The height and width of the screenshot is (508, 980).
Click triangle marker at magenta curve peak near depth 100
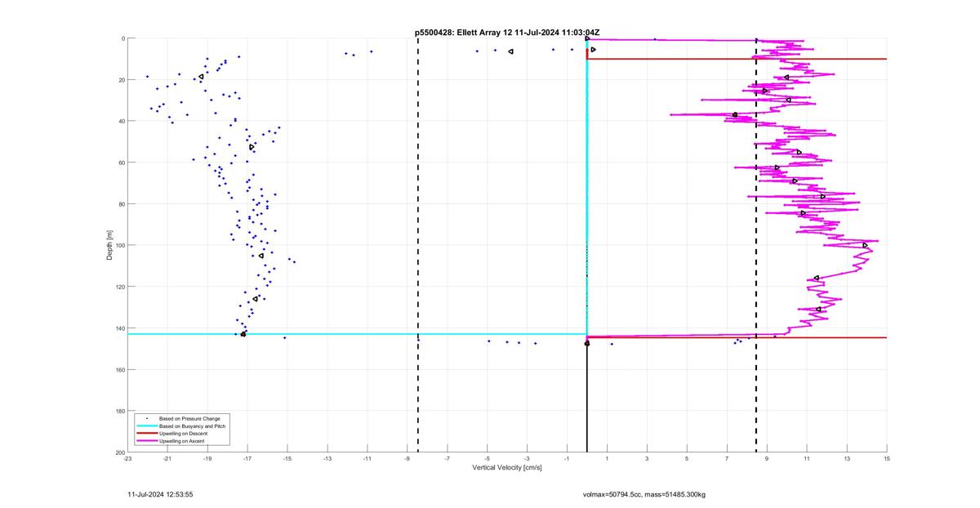(866, 245)
